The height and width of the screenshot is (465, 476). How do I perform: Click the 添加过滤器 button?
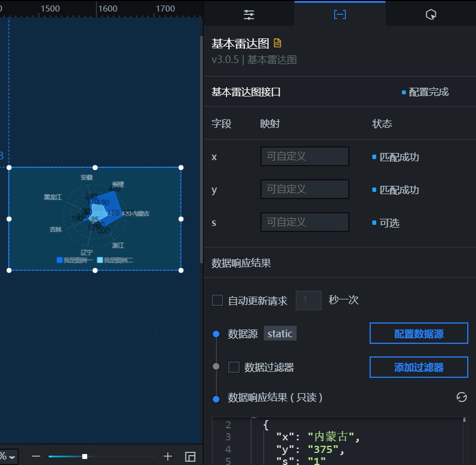tap(418, 367)
